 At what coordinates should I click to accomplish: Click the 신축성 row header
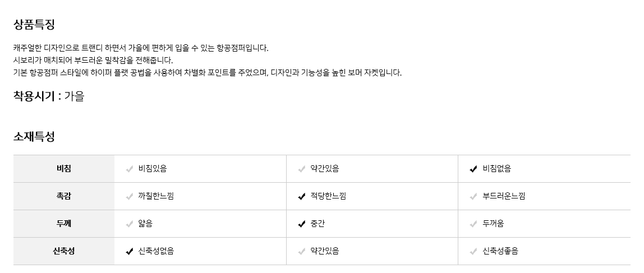[64, 251]
